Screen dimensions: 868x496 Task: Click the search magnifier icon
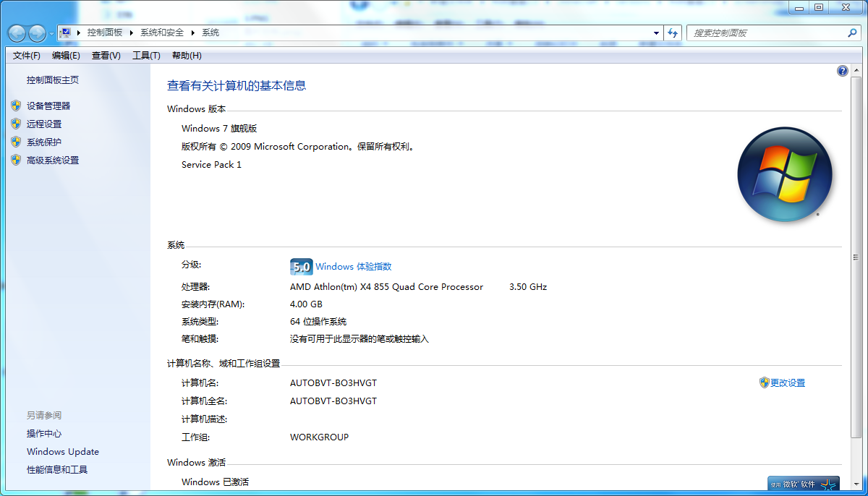[852, 33]
